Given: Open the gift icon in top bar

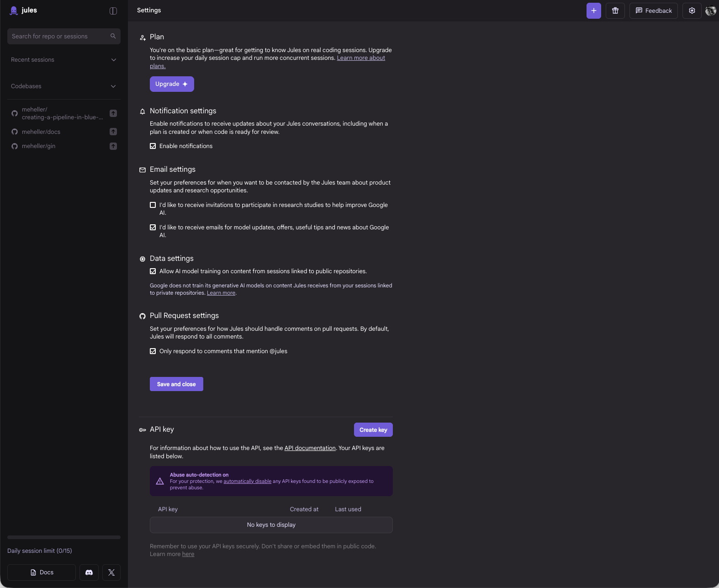Looking at the screenshot, I should point(615,11).
